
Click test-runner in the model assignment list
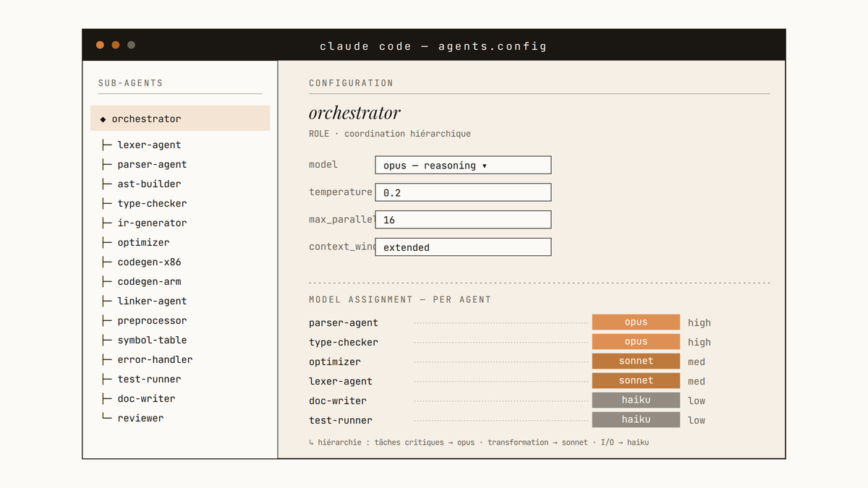click(x=341, y=420)
